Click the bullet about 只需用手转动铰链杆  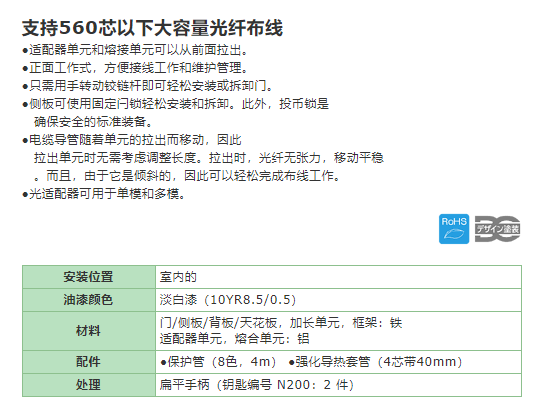point(148,86)
